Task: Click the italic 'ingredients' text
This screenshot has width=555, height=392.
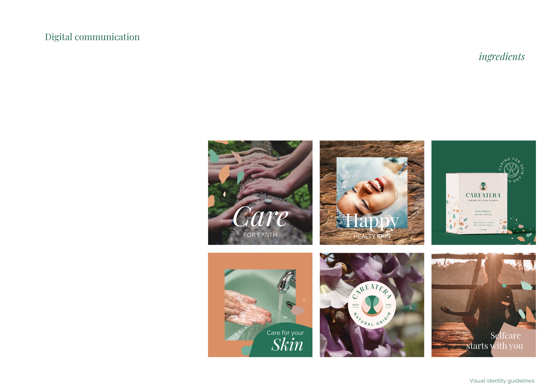Action: pyautogui.click(x=502, y=57)
